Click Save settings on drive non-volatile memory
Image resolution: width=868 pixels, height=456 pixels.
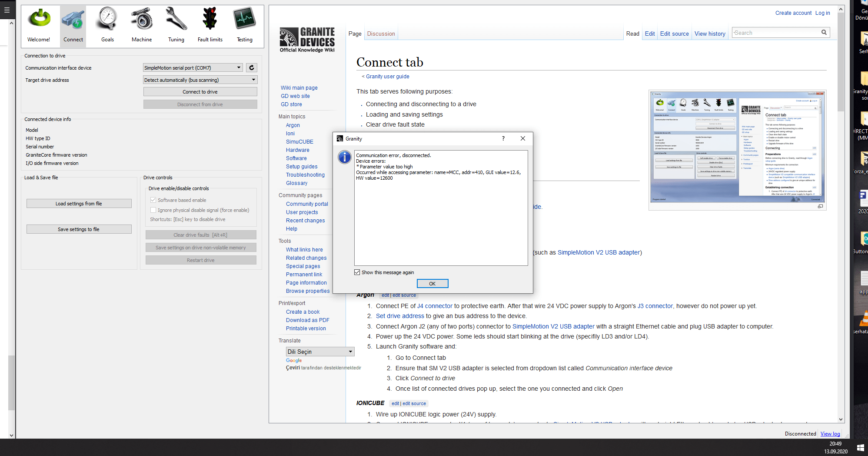pos(201,248)
